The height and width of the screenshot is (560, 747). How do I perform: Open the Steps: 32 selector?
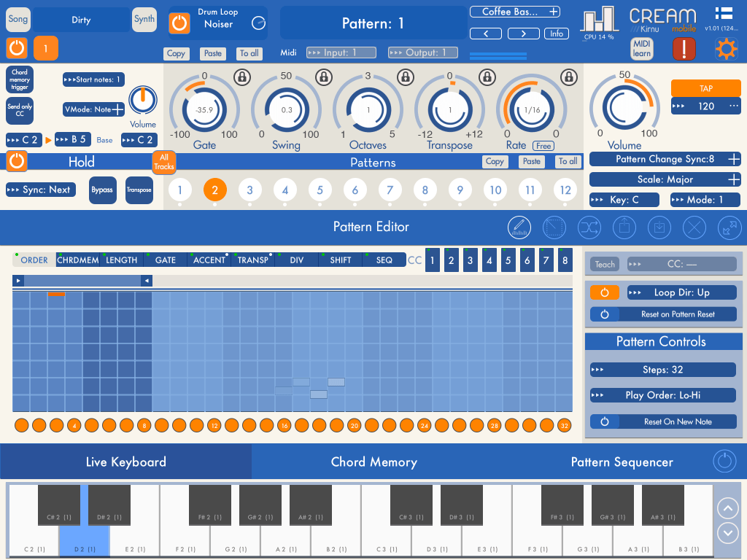662,370
